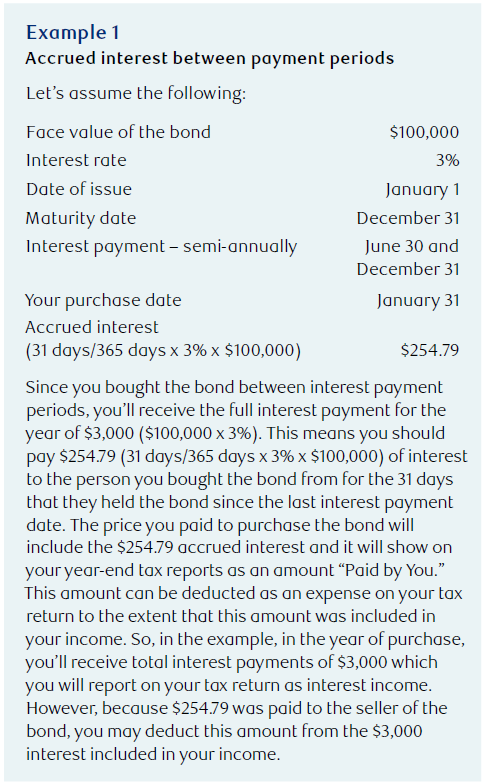Click the Maturity date label
The width and height of the screenshot is (483, 784).
pyautogui.click(x=81, y=218)
